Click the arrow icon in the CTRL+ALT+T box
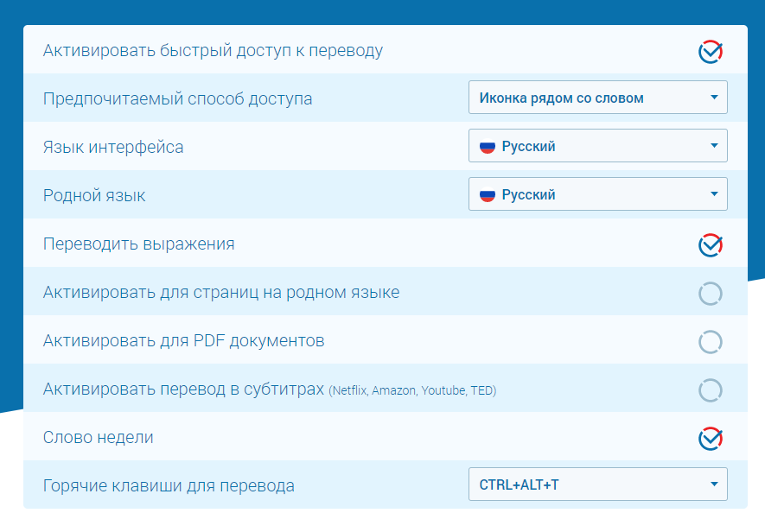Screen dimensions: 765x532 tap(714, 484)
